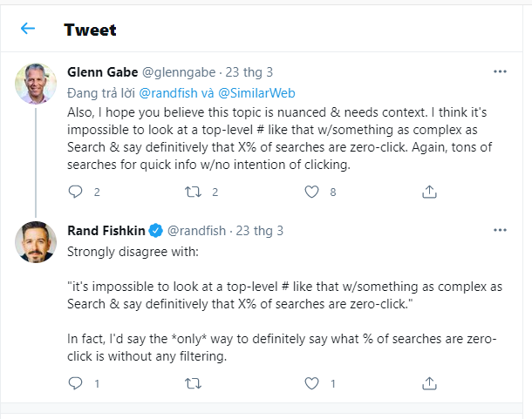Open more options on Glenn Gabe's tweet
The height and width of the screenshot is (419, 532).
click(x=500, y=71)
